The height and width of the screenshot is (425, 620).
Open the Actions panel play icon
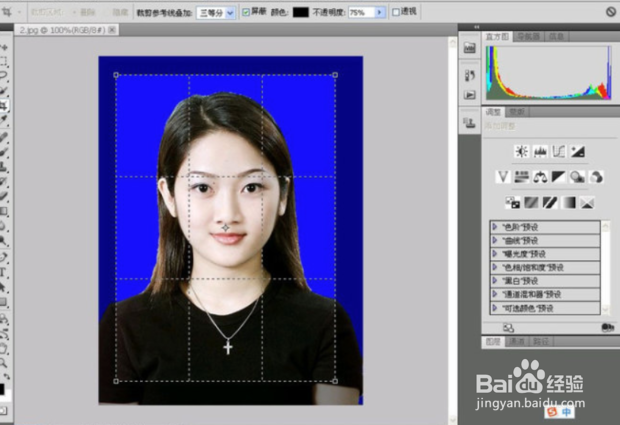pyautogui.click(x=469, y=95)
